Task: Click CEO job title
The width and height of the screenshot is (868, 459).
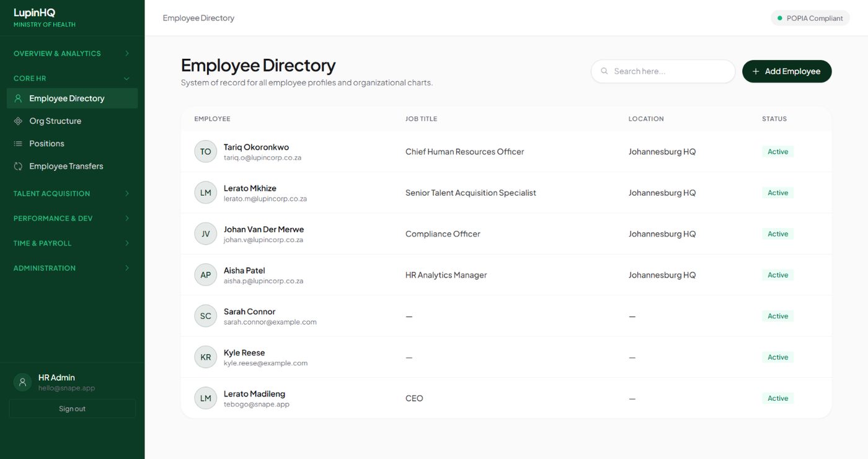Action: pos(414,398)
